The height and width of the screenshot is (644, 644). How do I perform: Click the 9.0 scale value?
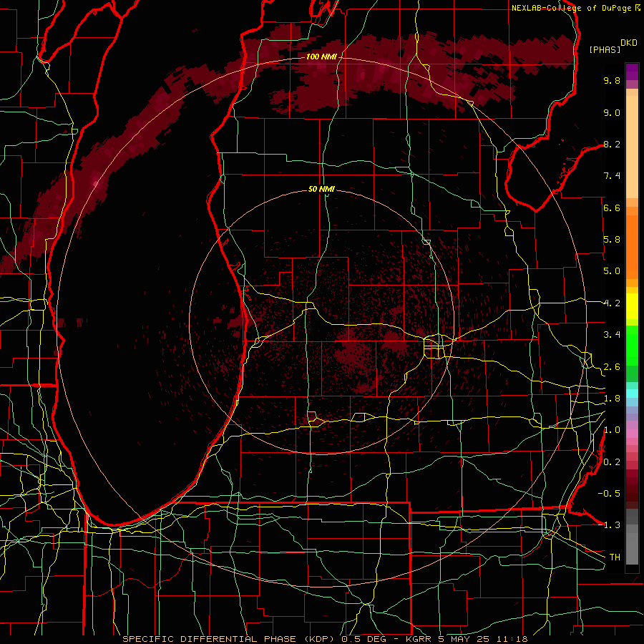click(x=612, y=112)
